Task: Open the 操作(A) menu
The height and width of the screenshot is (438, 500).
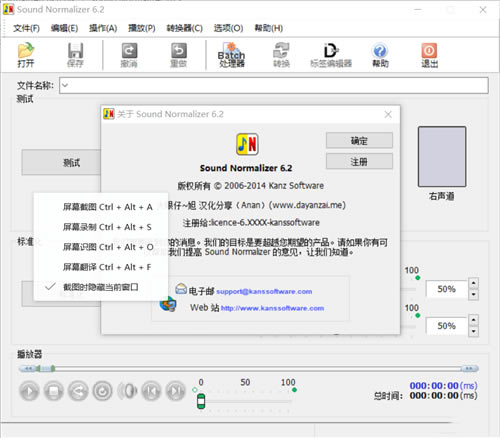Action: 103,28
